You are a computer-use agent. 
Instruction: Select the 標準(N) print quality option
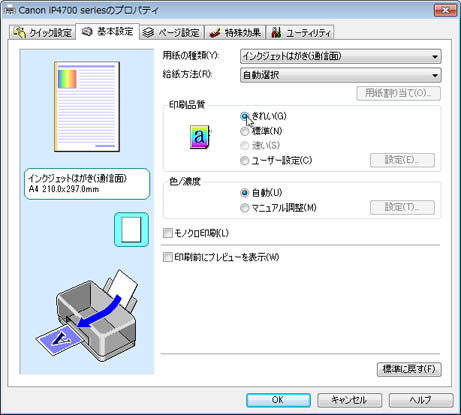261,131
